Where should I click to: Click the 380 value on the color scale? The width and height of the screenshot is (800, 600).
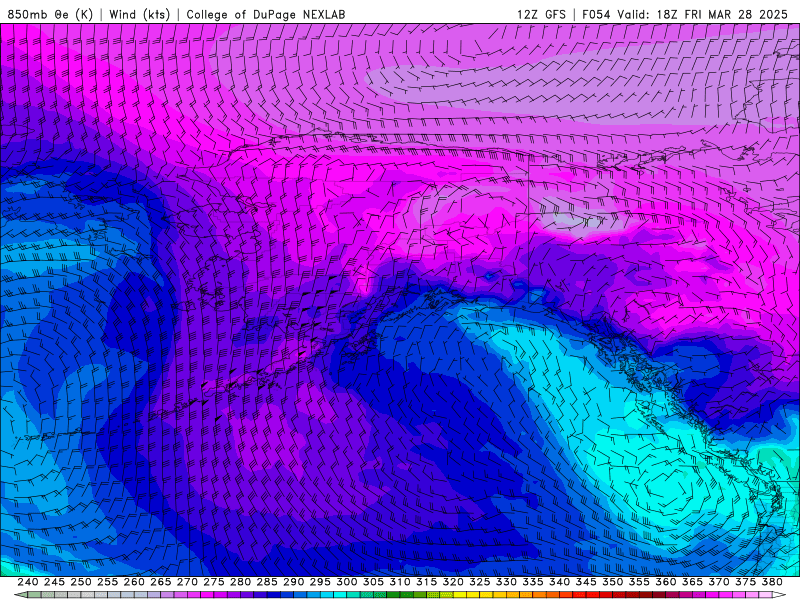772,582
